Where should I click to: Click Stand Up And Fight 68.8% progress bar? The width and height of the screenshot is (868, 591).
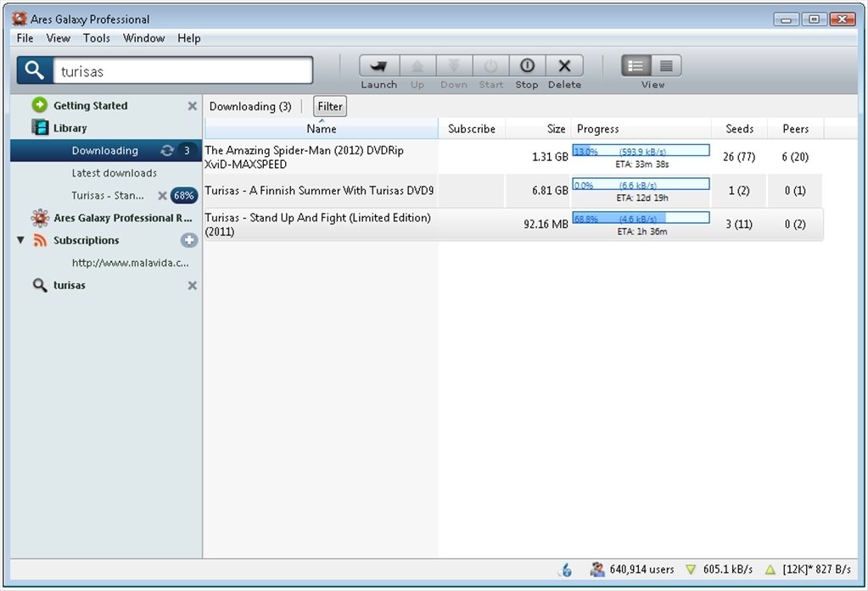click(641, 218)
